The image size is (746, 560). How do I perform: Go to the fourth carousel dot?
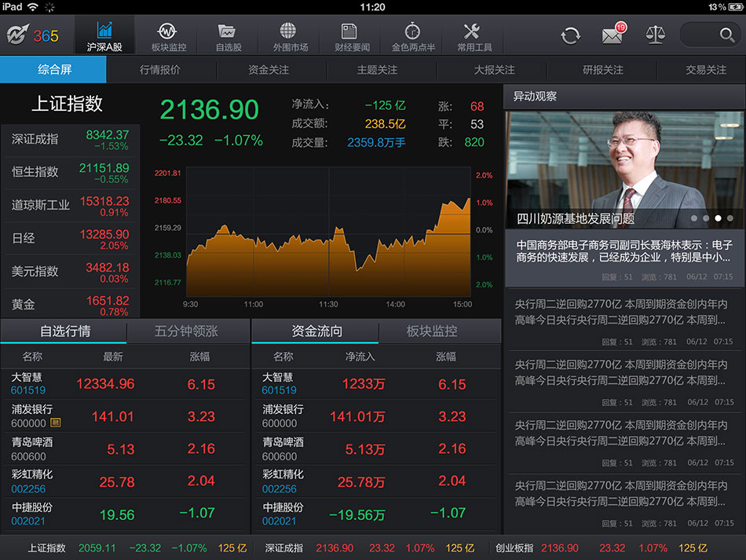pos(730,218)
